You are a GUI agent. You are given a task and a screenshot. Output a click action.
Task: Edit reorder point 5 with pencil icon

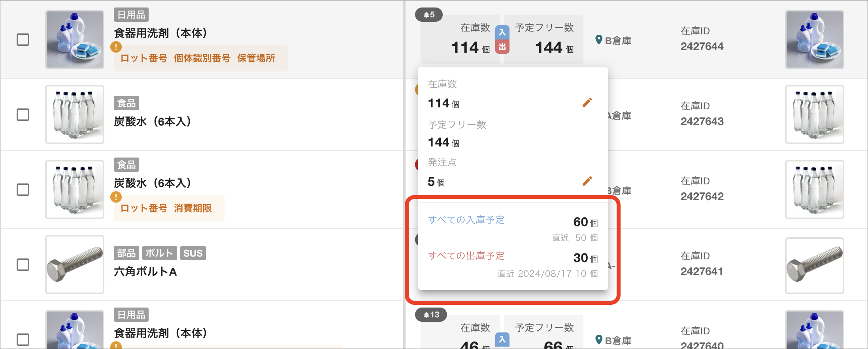tap(587, 181)
